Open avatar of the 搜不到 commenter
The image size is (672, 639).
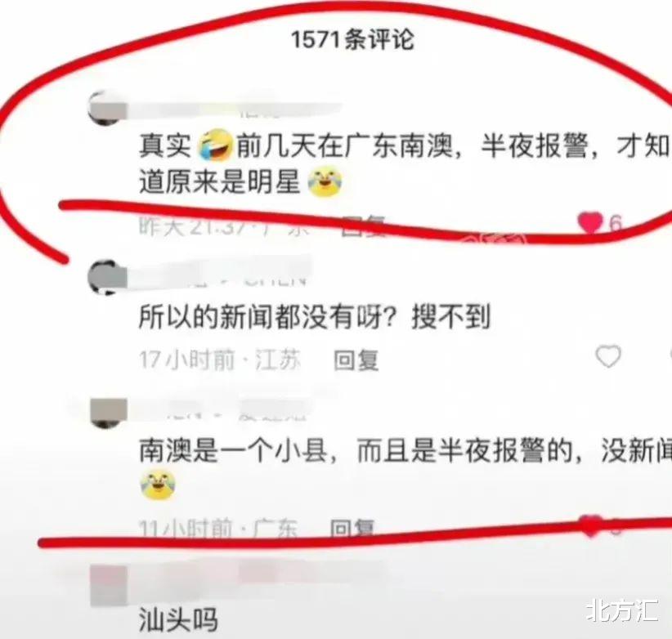(107, 277)
